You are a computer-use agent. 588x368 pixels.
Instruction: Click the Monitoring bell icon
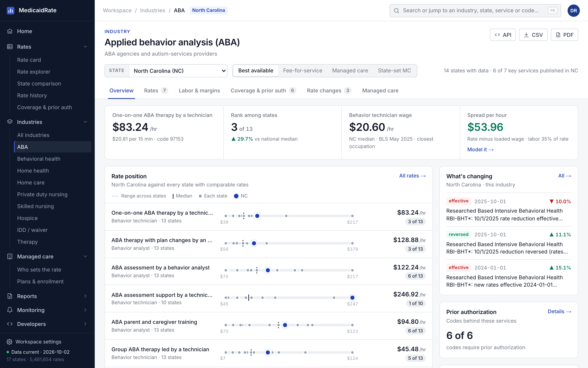10,310
